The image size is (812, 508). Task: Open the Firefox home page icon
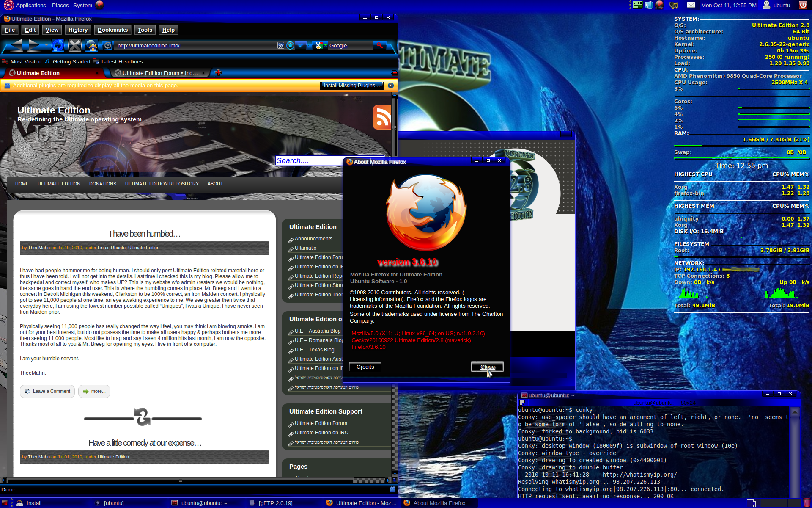(x=92, y=45)
